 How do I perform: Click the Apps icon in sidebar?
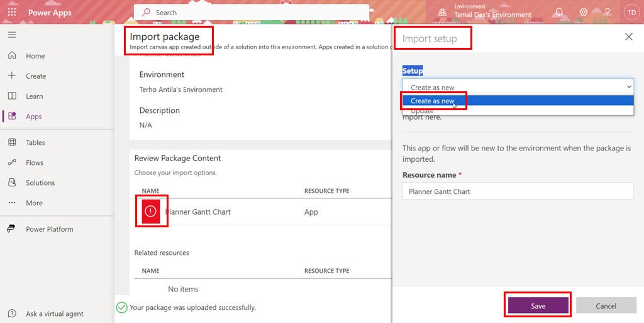point(12,116)
